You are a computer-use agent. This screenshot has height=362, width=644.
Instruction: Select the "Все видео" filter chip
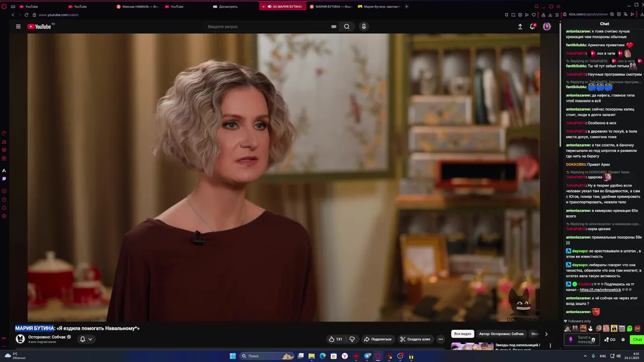tap(463, 334)
